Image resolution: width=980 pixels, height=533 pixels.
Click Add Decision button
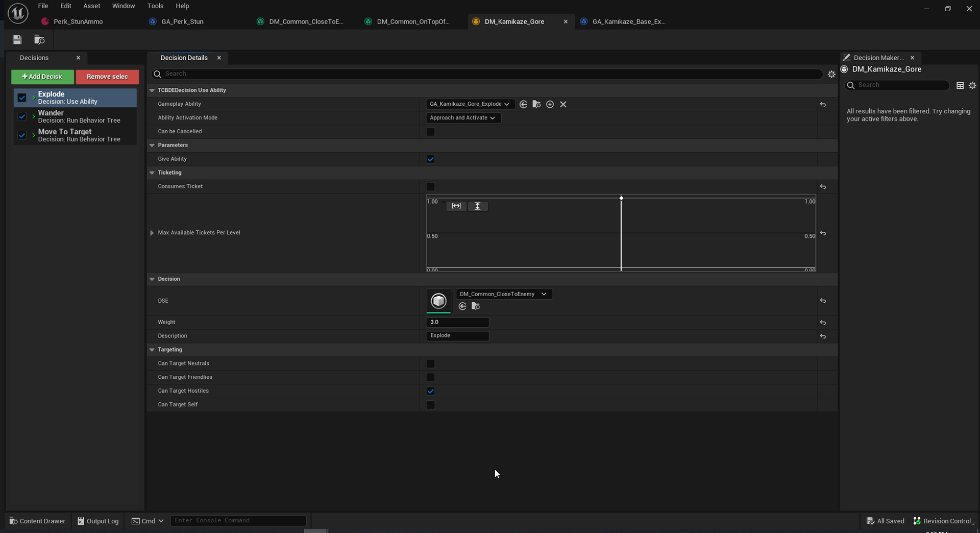point(43,77)
